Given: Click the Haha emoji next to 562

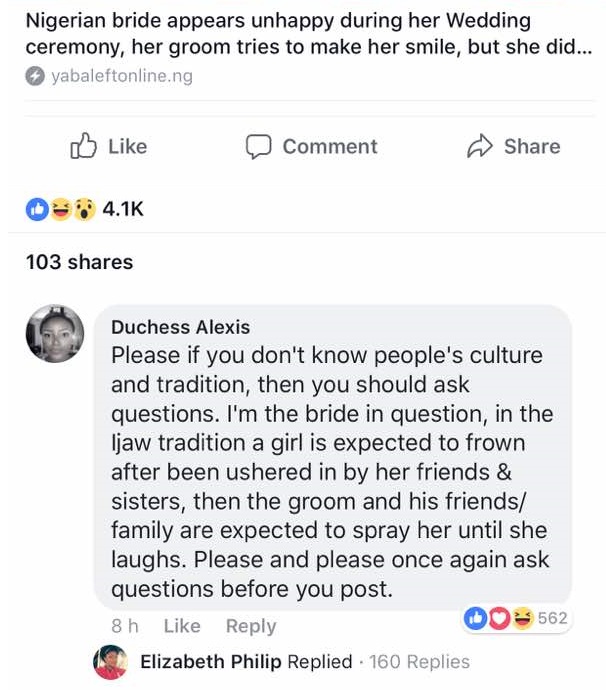Looking at the screenshot, I should tap(521, 618).
